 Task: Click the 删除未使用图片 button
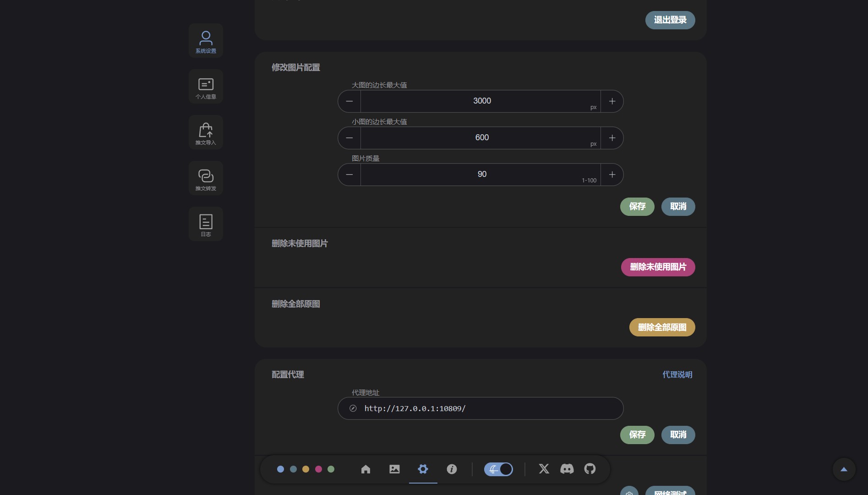pos(658,267)
